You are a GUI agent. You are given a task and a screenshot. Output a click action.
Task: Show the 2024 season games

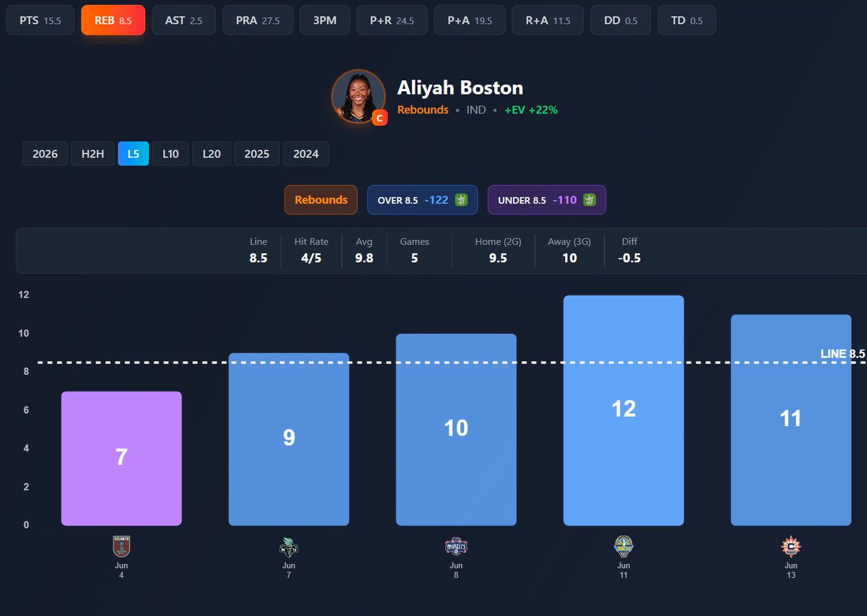click(306, 154)
